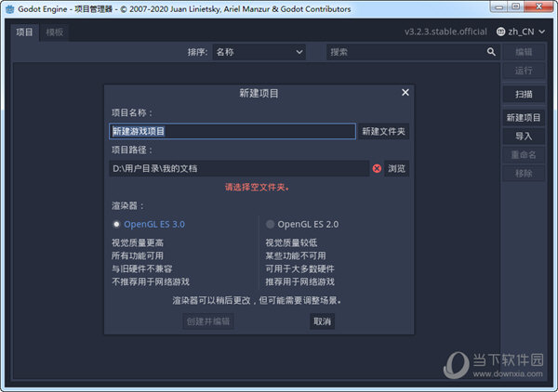Maximize the Godot Engine window
Screen dimensions: 558x392
515,7
